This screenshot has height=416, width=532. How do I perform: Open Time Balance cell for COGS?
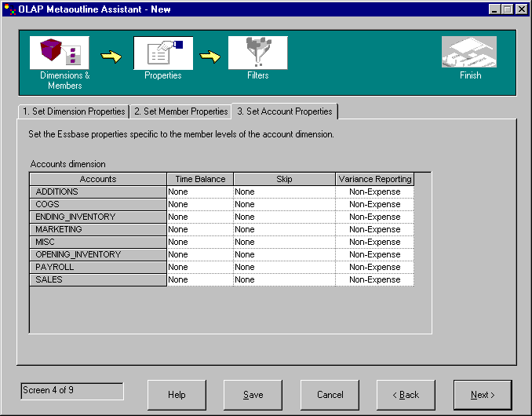[x=200, y=204]
